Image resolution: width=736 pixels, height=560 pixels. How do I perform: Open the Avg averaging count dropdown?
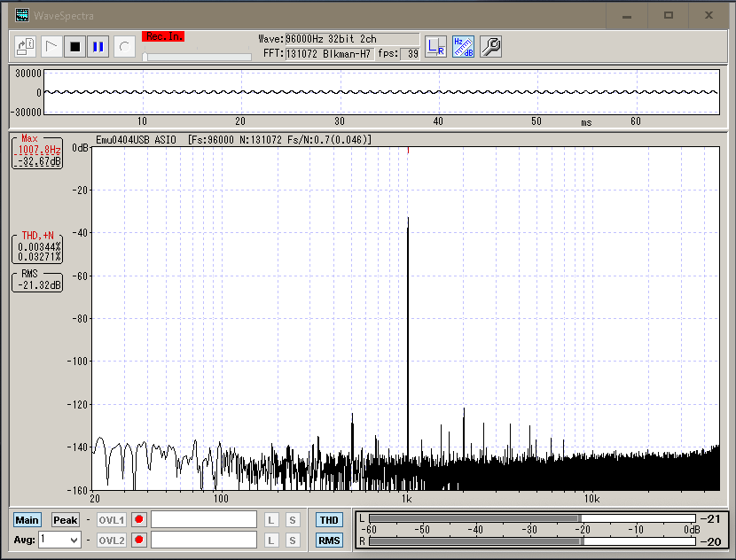click(60, 540)
